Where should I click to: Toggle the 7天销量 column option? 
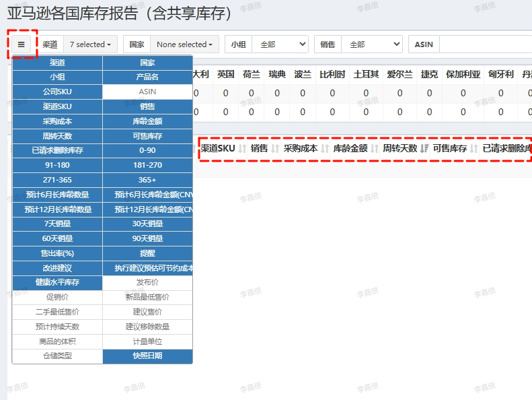(57, 224)
